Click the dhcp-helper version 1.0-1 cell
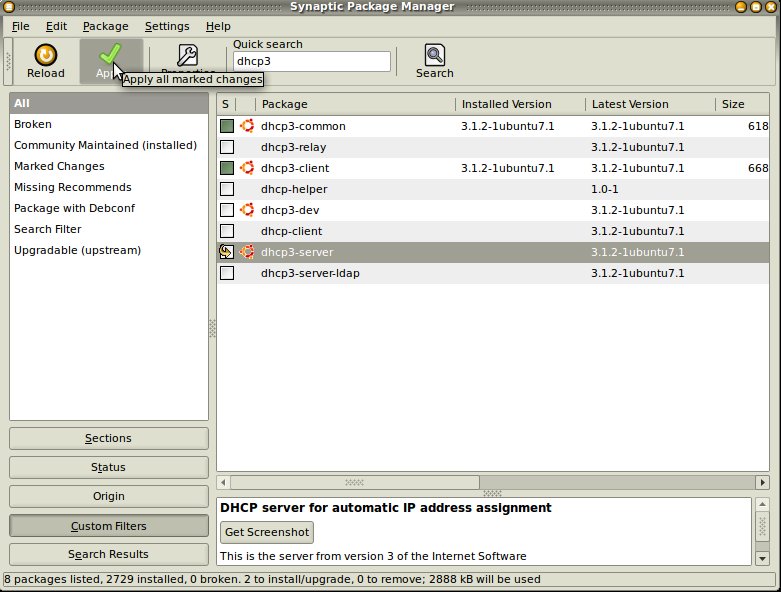Screen dimensions: 781x592 [x=605, y=189]
